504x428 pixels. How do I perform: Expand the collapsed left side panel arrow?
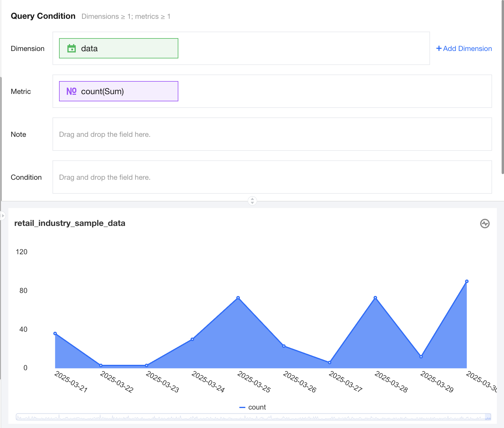tap(3, 215)
